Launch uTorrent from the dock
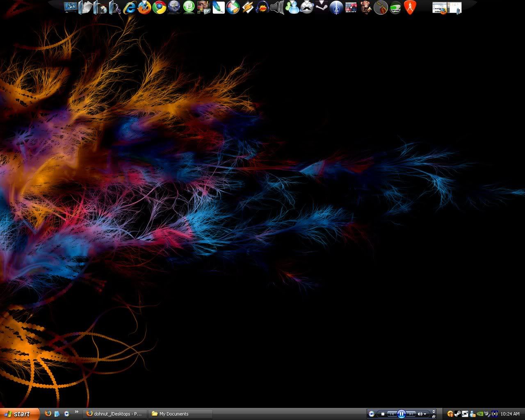This screenshot has height=420, width=525. click(x=189, y=7)
